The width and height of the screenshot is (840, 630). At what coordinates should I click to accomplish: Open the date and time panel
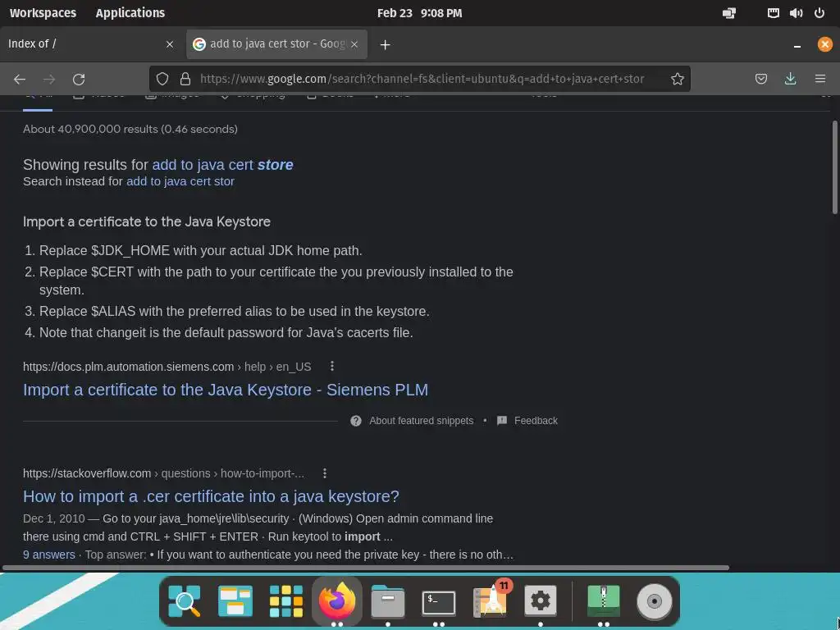point(419,13)
